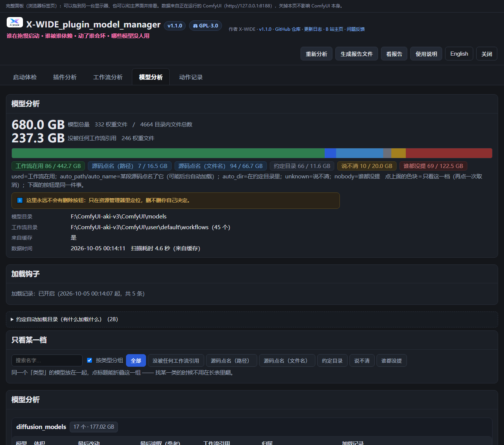Expand the 约定自动加载目录 section
Image resolution: width=504 pixels, height=445 pixels.
click(x=252, y=319)
